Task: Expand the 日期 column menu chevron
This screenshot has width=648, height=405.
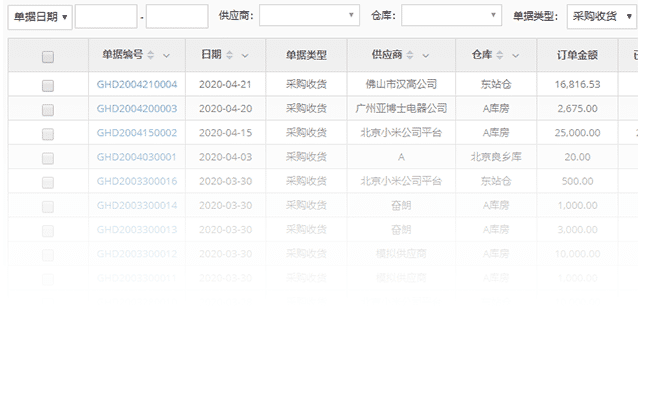Action: click(x=245, y=55)
